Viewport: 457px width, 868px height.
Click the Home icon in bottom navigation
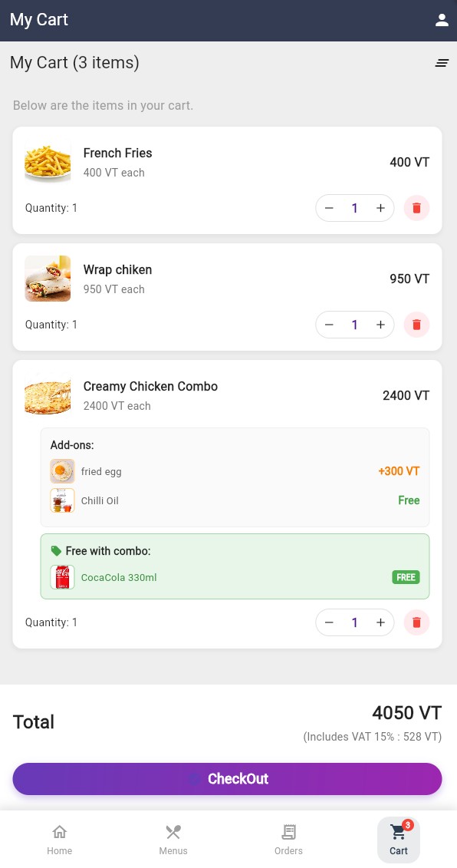[x=60, y=832]
